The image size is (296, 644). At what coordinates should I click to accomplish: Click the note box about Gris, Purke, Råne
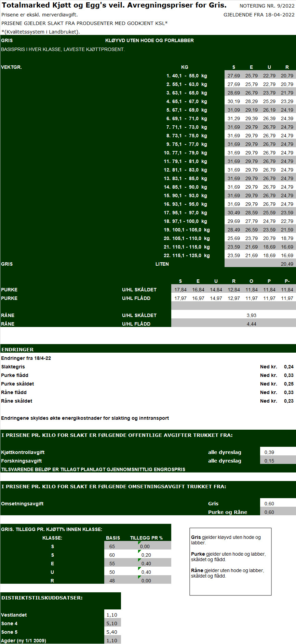tap(231, 561)
